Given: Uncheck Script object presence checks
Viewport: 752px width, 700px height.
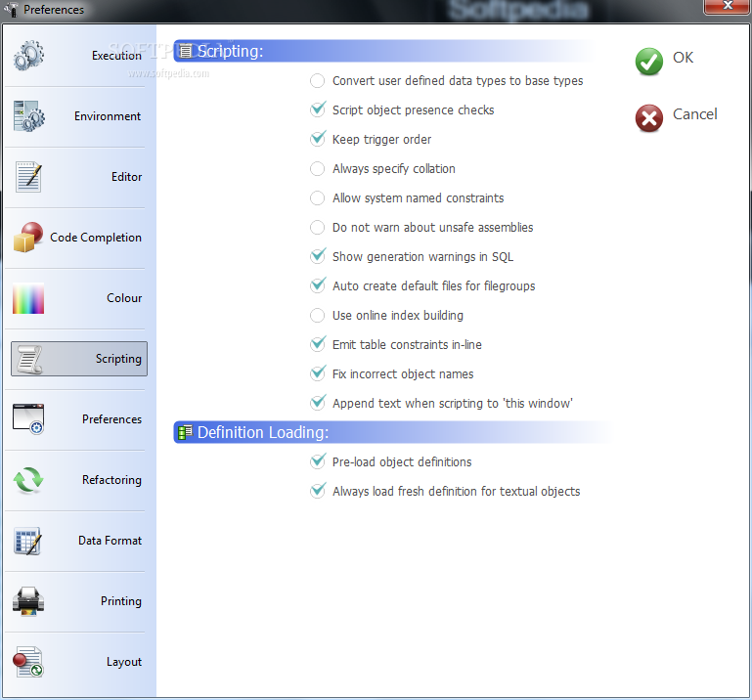Looking at the screenshot, I should pyautogui.click(x=317, y=109).
